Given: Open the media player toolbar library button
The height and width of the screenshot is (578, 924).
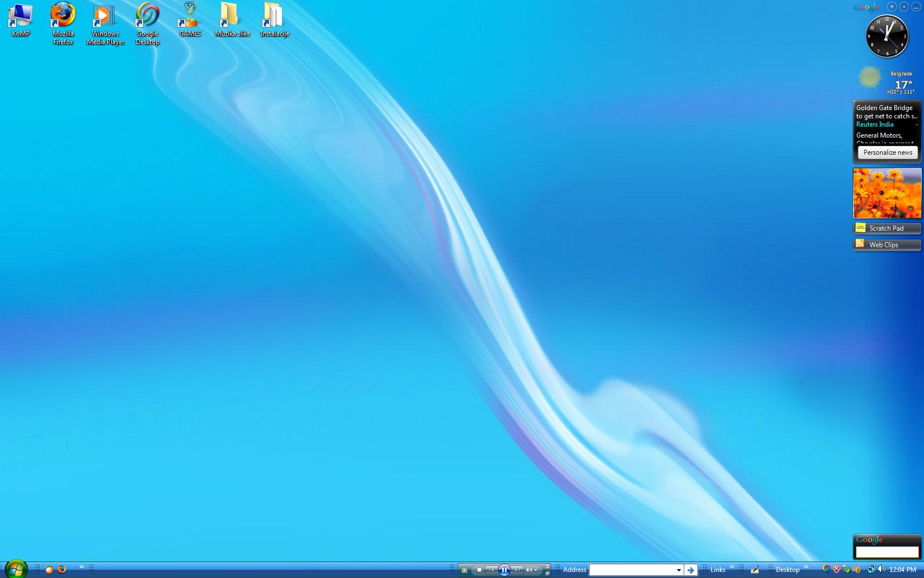Looking at the screenshot, I should 464,570.
